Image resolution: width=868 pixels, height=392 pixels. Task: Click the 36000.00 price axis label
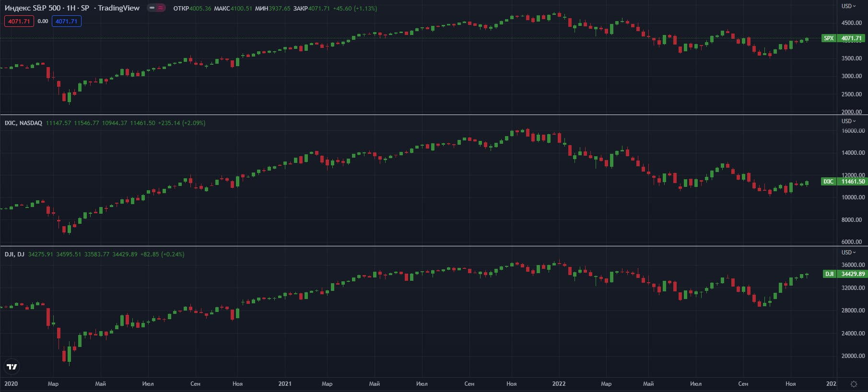pyautogui.click(x=853, y=265)
